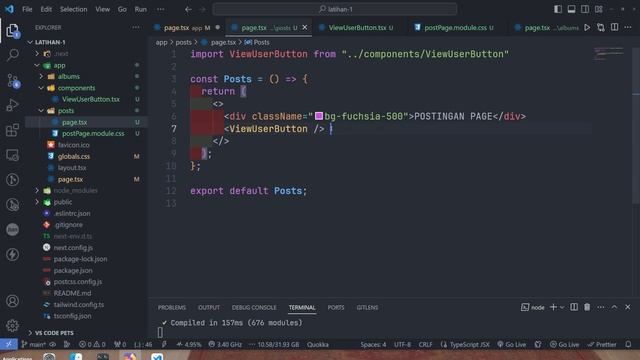
Task: Click the TypeScript JSX language mode
Action: [469, 344]
